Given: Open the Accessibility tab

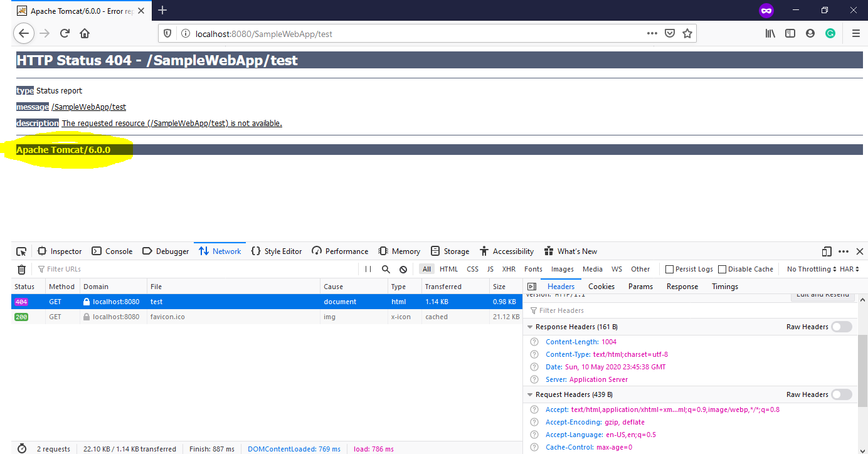Looking at the screenshot, I should [507, 251].
